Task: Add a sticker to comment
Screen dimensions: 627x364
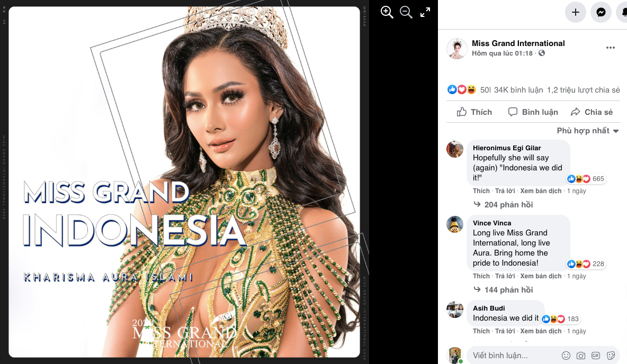Action: (x=611, y=356)
